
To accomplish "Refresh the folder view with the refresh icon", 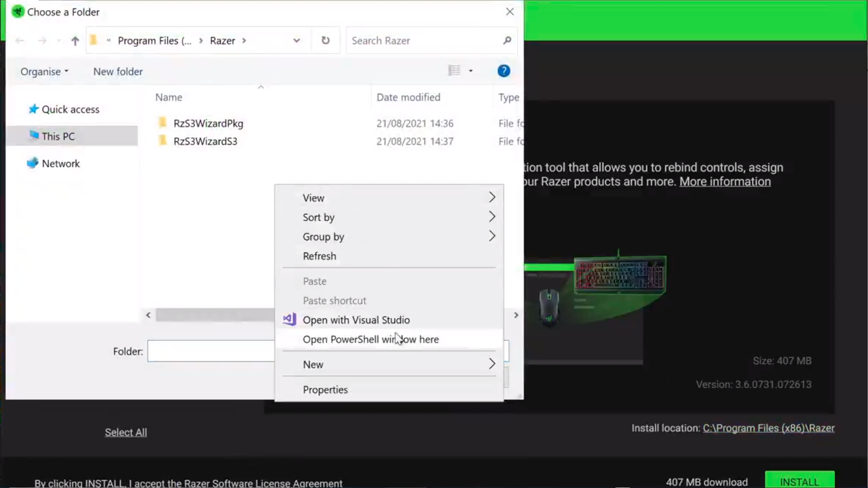I will [x=325, y=40].
